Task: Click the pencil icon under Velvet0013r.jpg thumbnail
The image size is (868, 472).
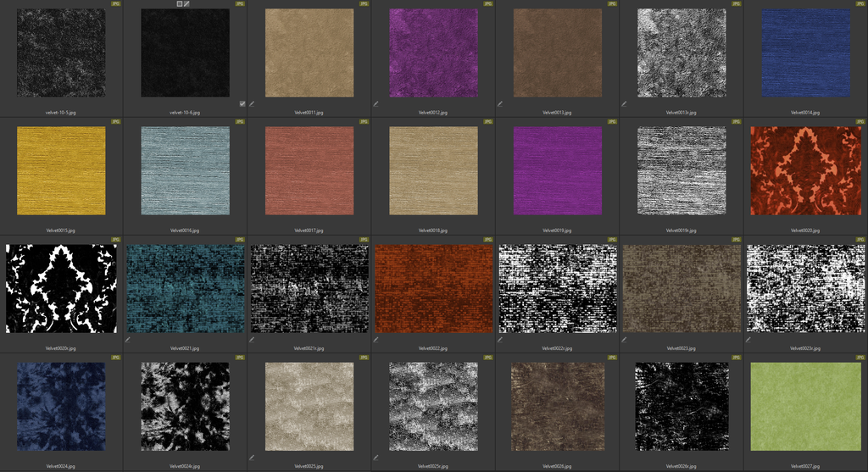Action: (x=625, y=104)
